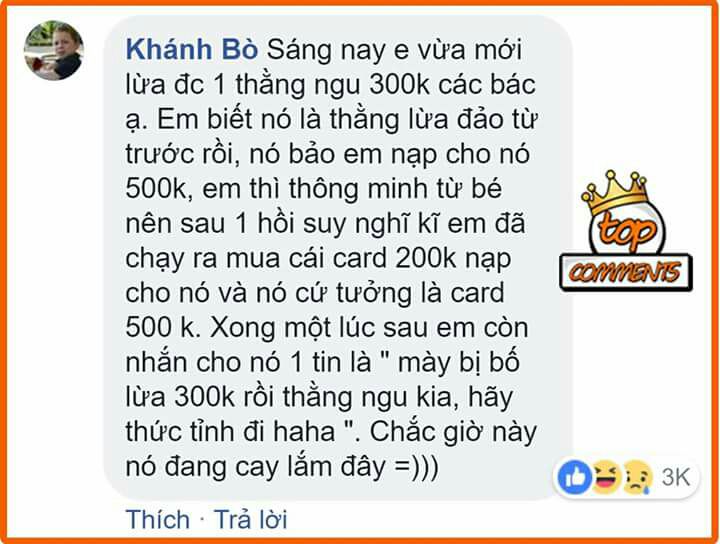Click the crying sad reaction icon

(x=638, y=477)
